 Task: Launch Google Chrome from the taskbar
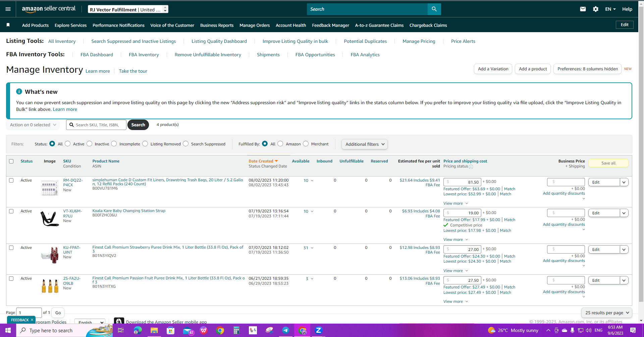pyautogui.click(x=220, y=330)
